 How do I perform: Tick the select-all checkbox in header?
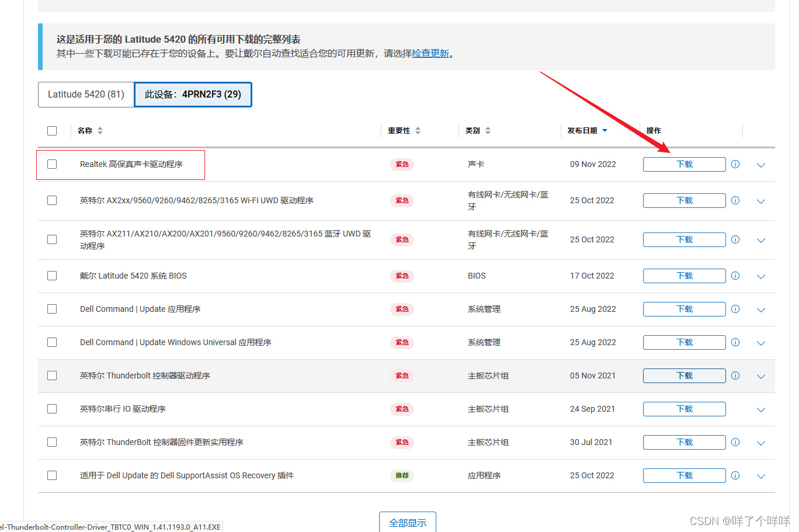(x=52, y=131)
